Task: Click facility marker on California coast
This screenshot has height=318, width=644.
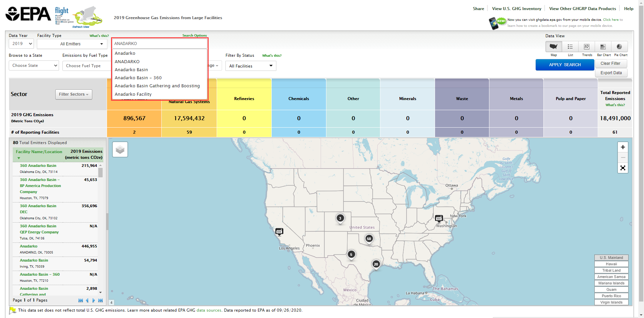Action: coord(279,231)
